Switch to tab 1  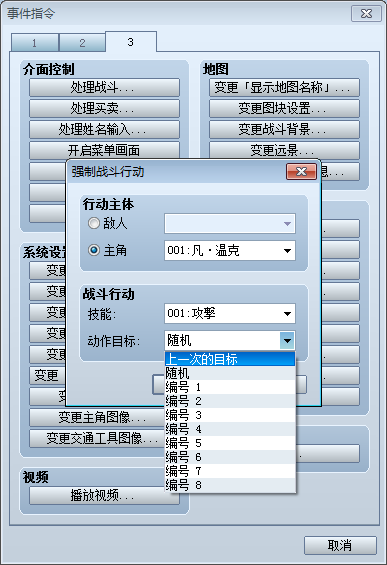tap(35, 43)
